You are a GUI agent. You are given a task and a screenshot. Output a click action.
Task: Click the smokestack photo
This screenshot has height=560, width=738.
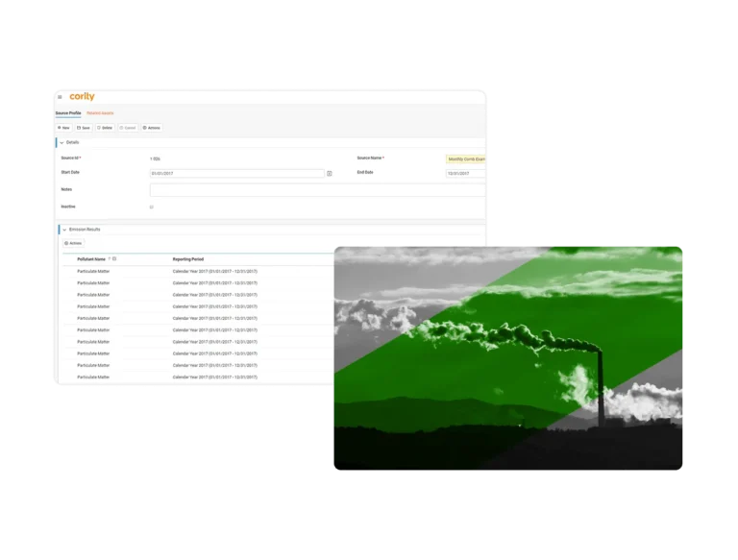(x=507, y=358)
